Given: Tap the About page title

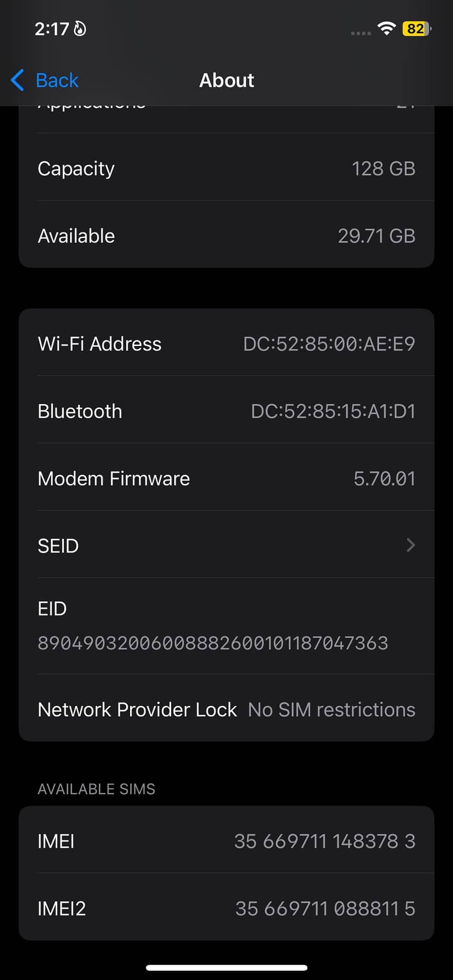Looking at the screenshot, I should click(x=226, y=80).
